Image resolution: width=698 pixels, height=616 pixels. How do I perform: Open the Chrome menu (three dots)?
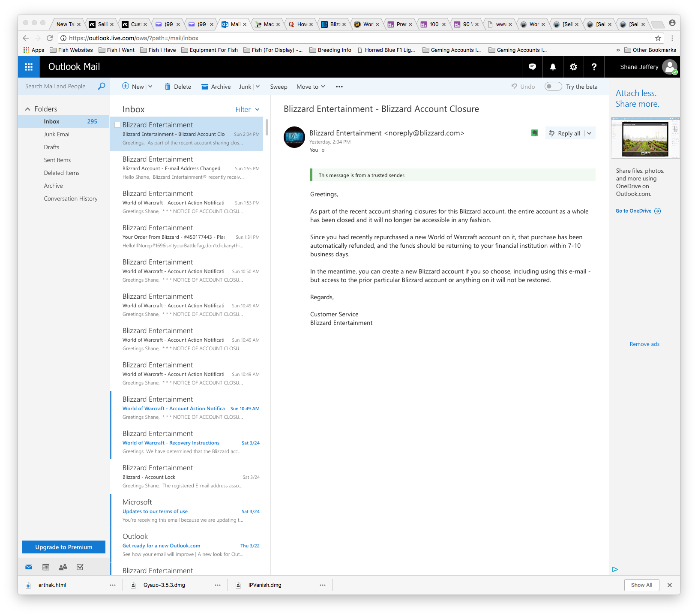[672, 38]
